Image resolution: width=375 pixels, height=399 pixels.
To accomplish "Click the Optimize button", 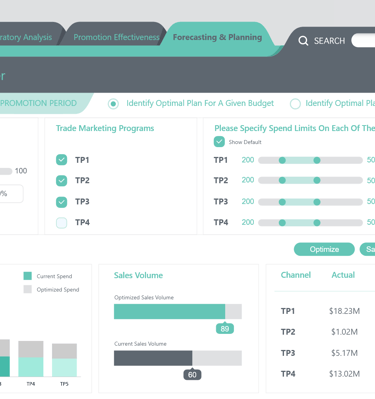I will 324,249.
